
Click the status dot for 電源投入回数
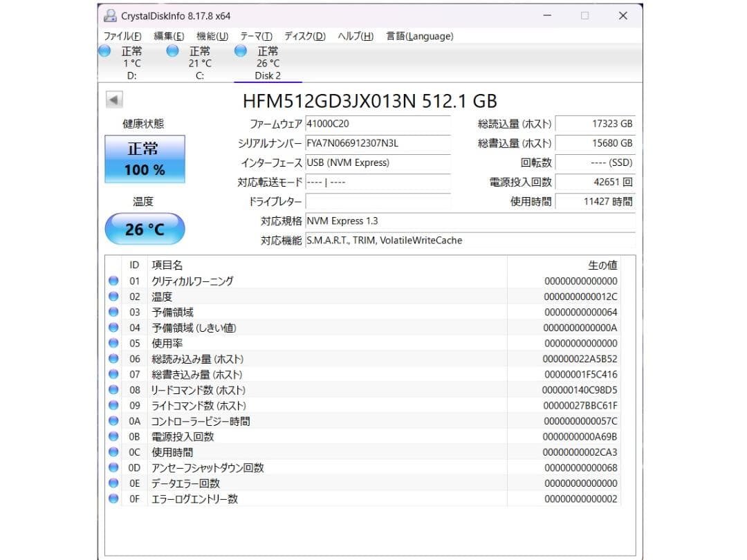click(113, 436)
